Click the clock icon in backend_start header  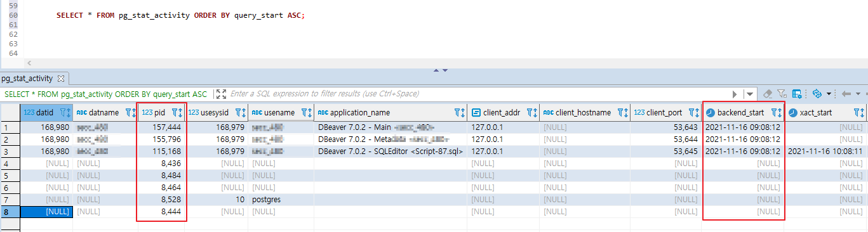pos(711,112)
